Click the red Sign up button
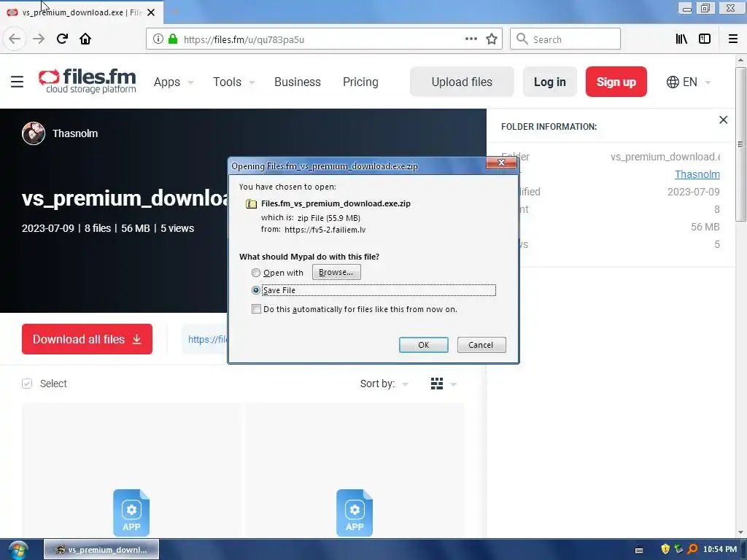The image size is (747, 560). pyautogui.click(x=616, y=82)
